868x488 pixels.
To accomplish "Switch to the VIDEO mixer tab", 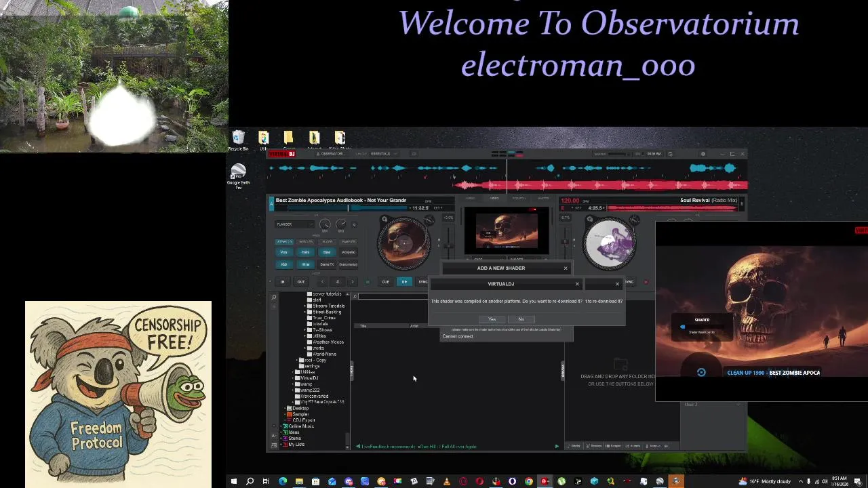I will [494, 199].
